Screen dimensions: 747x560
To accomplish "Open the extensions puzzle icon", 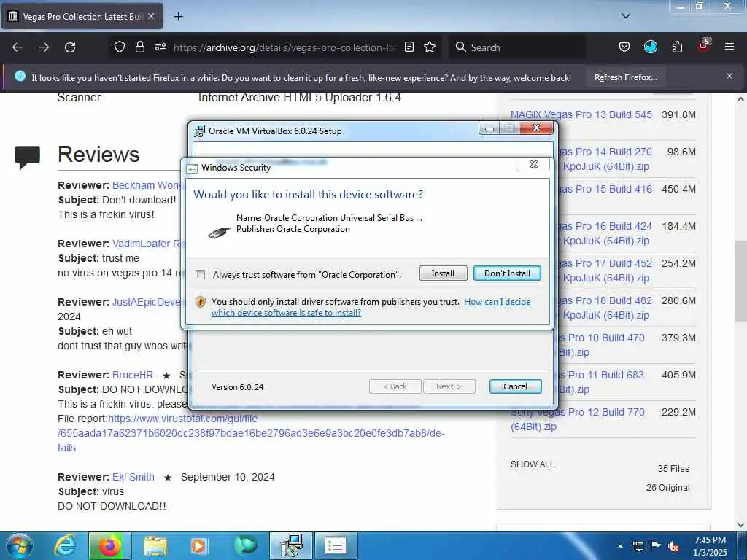I will tap(677, 47).
